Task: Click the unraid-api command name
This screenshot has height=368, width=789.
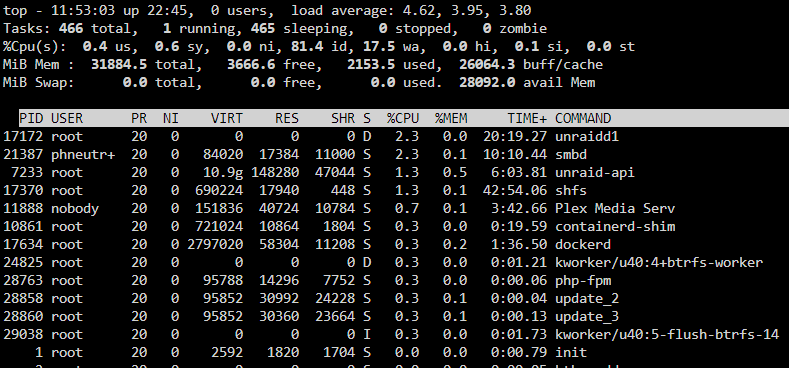Action: 595,173
